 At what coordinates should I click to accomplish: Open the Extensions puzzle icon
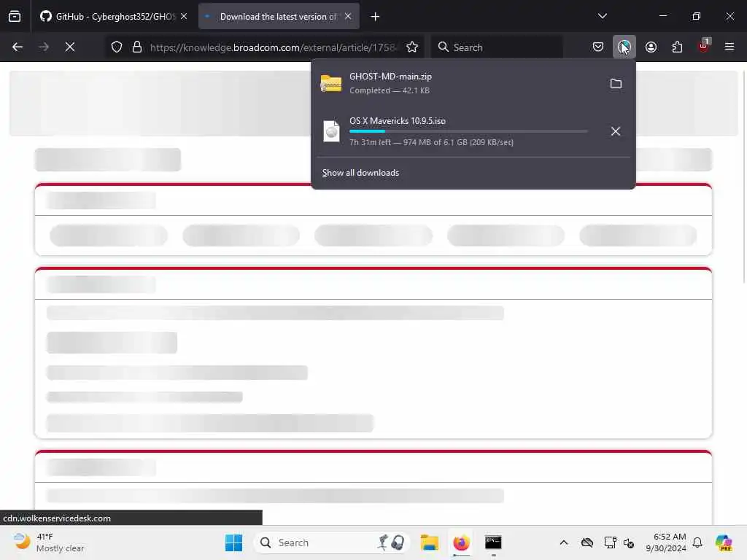(x=677, y=47)
